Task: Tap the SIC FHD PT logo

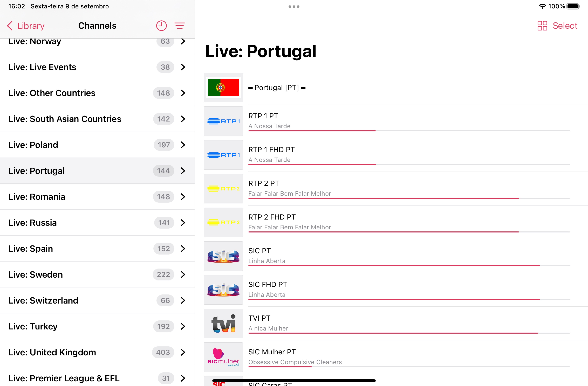Action: tap(223, 290)
